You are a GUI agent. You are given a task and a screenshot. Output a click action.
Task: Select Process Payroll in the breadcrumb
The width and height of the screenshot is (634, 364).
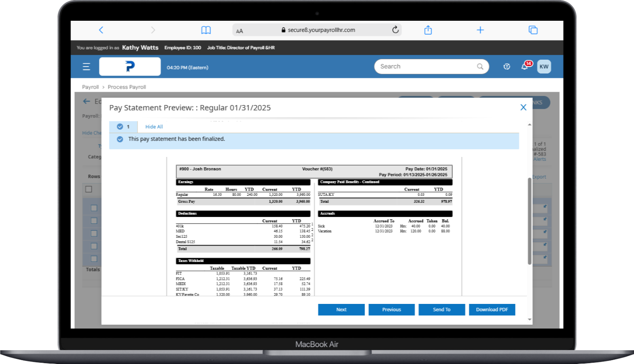click(127, 87)
